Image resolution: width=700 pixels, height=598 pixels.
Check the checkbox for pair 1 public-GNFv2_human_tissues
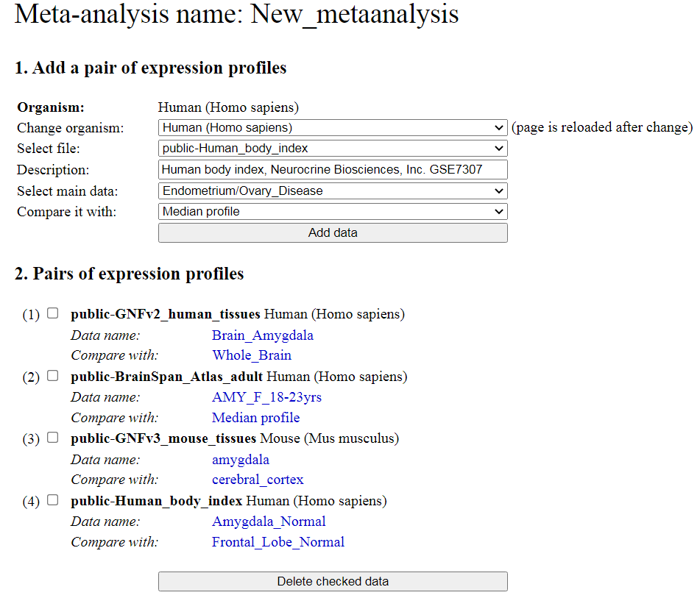click(52, 313)
